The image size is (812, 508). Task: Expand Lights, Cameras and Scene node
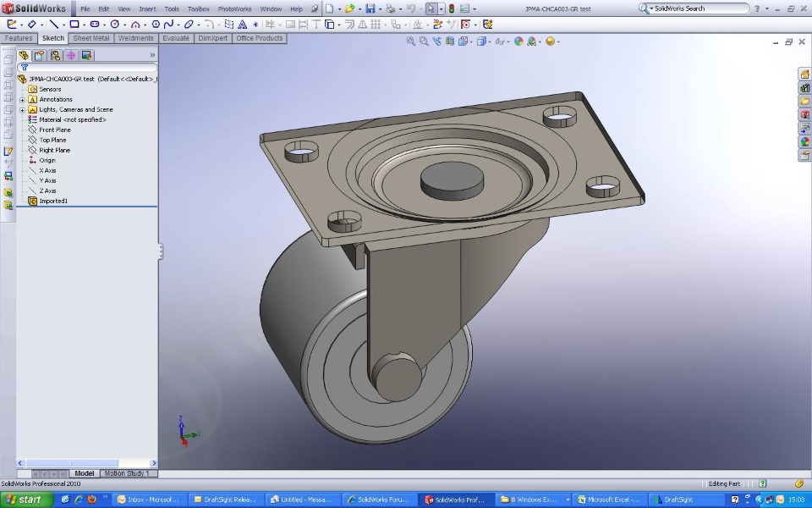pyautogui.click(x=22, y=109)
